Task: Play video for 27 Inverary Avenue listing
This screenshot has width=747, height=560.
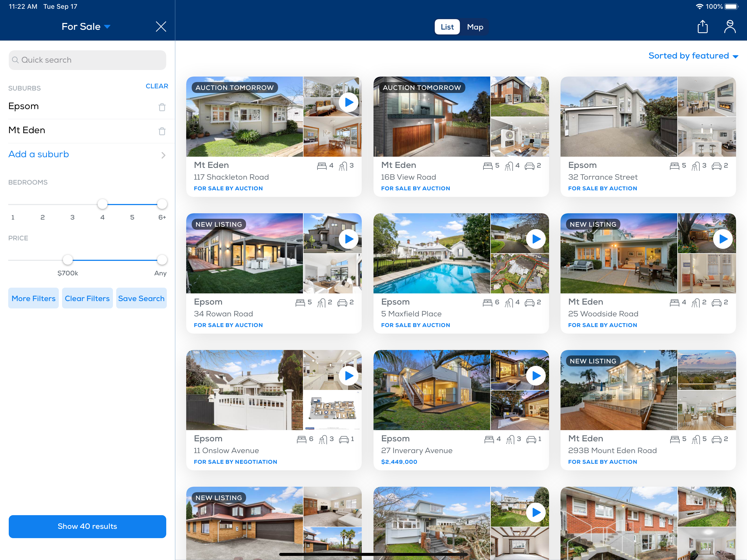Action: coord(536,376)
